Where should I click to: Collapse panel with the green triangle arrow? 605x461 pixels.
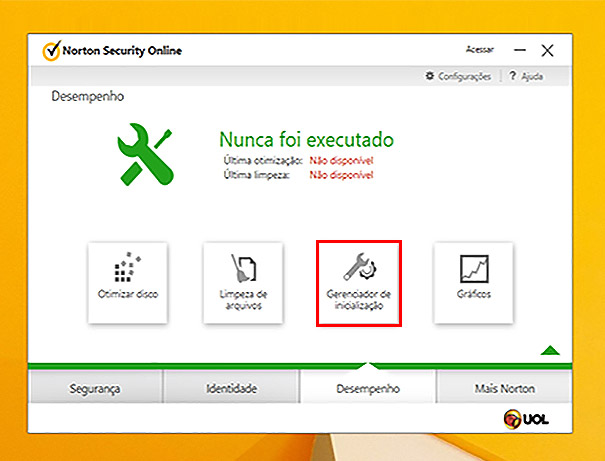coord(550,350)
